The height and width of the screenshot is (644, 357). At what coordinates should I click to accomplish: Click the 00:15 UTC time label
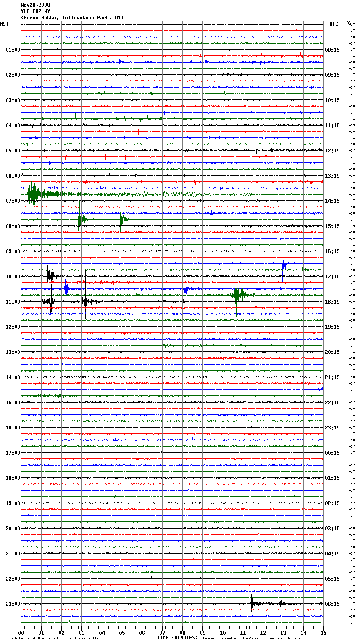click(332, 453)
